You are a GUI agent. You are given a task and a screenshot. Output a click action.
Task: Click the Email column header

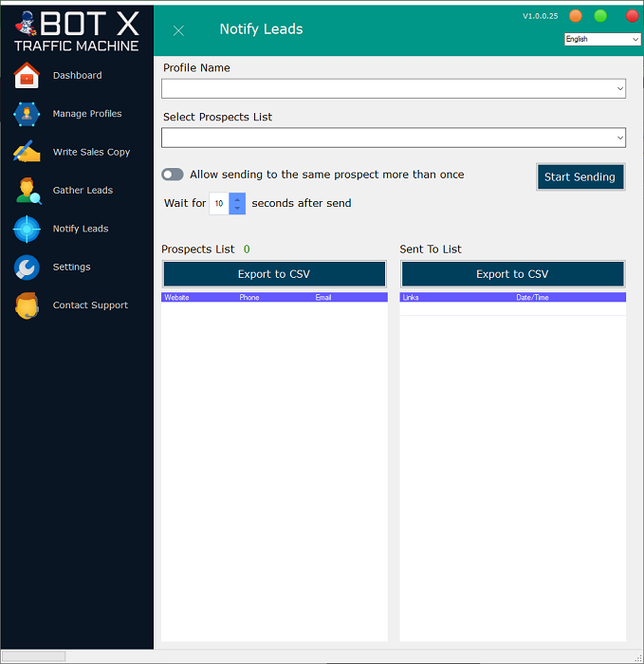point(323,297)
